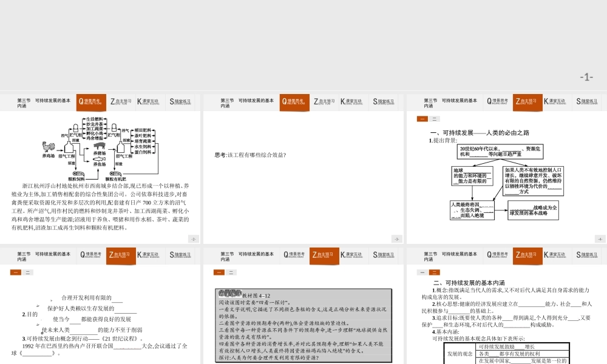Click the page marker below the top-middle slide
Screen dimensions: 607x364
click(396, 238)
